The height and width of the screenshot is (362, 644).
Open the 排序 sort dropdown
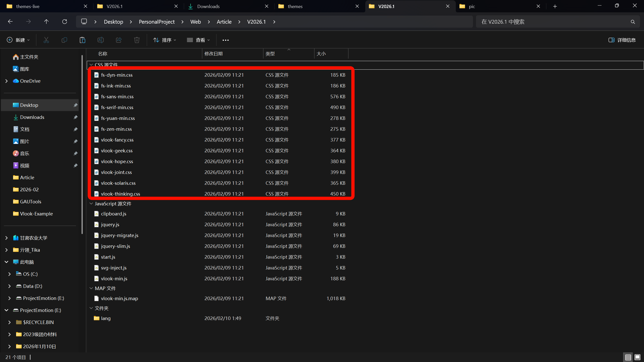[x=165, y=40]
